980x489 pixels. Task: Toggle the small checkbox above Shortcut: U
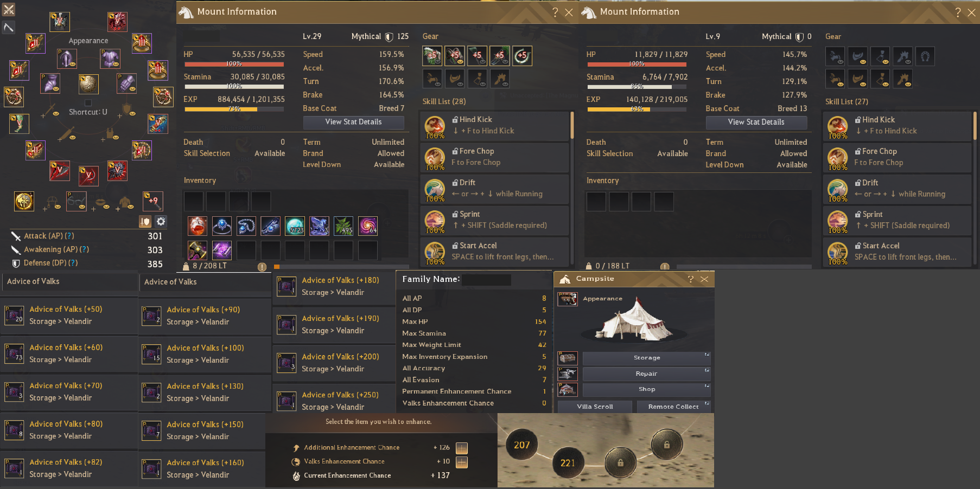pyautogui.click(x=88, y=102)
